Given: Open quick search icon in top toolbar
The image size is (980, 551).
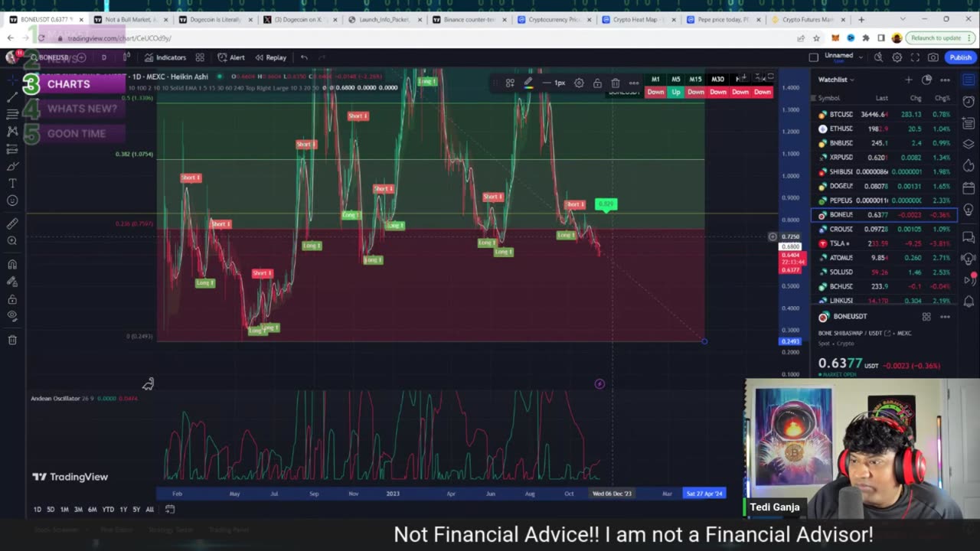Looking at the screenshot, I should click(x=878, y=57).
